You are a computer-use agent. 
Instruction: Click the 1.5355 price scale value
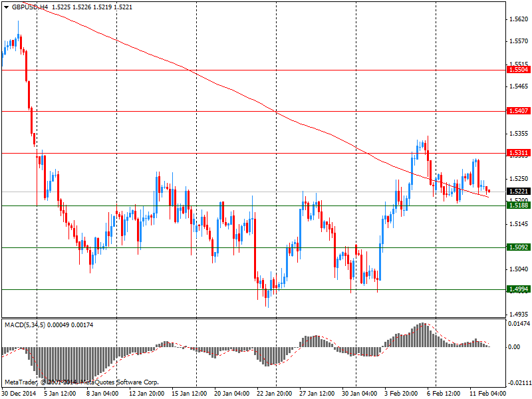pos(519,134)
